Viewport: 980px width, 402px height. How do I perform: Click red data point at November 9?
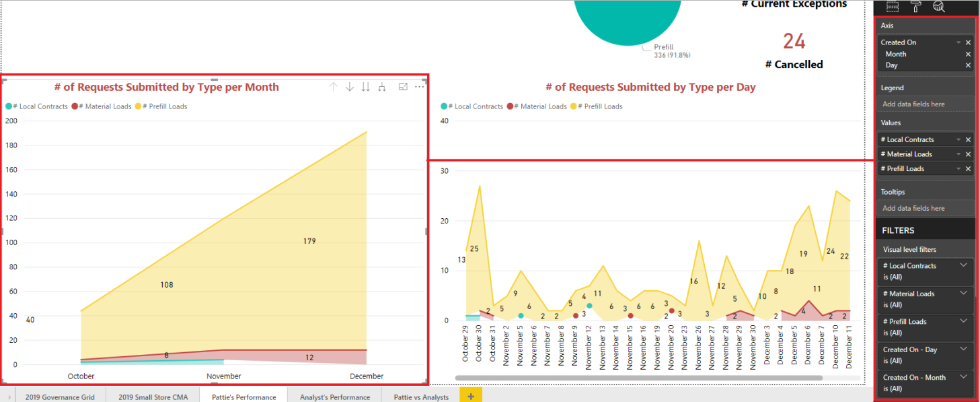point(576,315)
